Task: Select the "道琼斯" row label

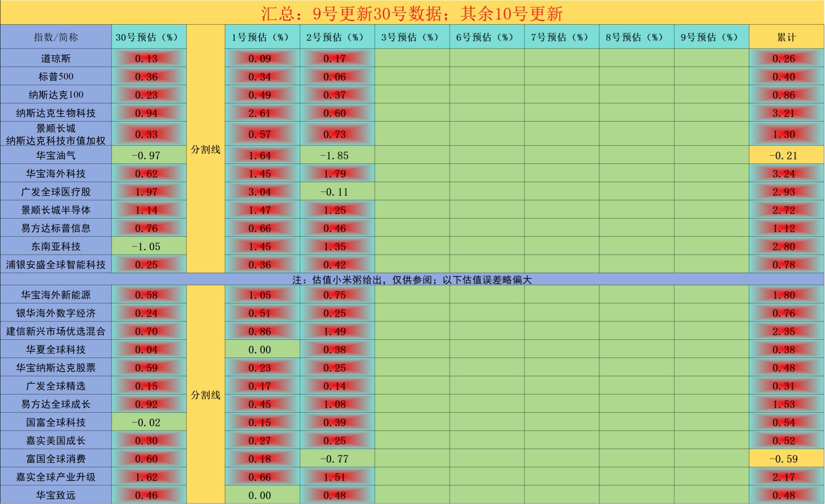Action: (56, 58)
